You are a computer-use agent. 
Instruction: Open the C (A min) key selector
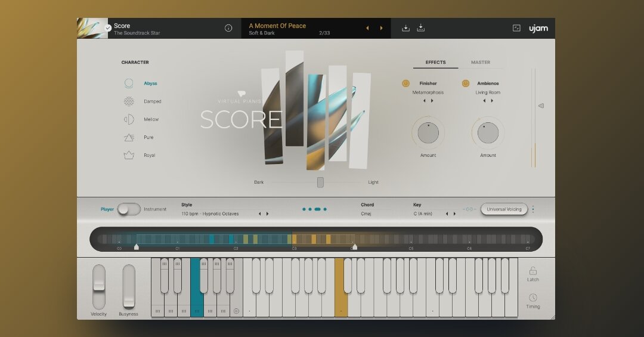click(423, 214)
